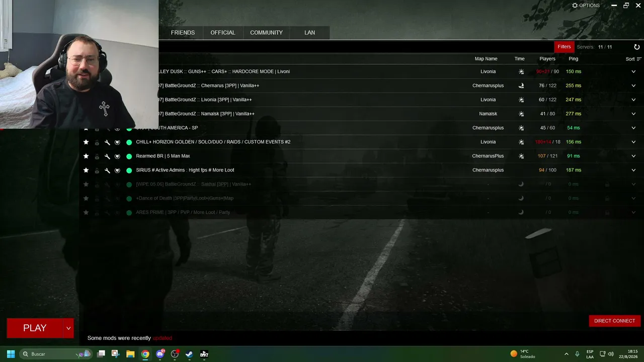Select the +Dance of Death server row
644x362 pixels.
click(361, 198)
